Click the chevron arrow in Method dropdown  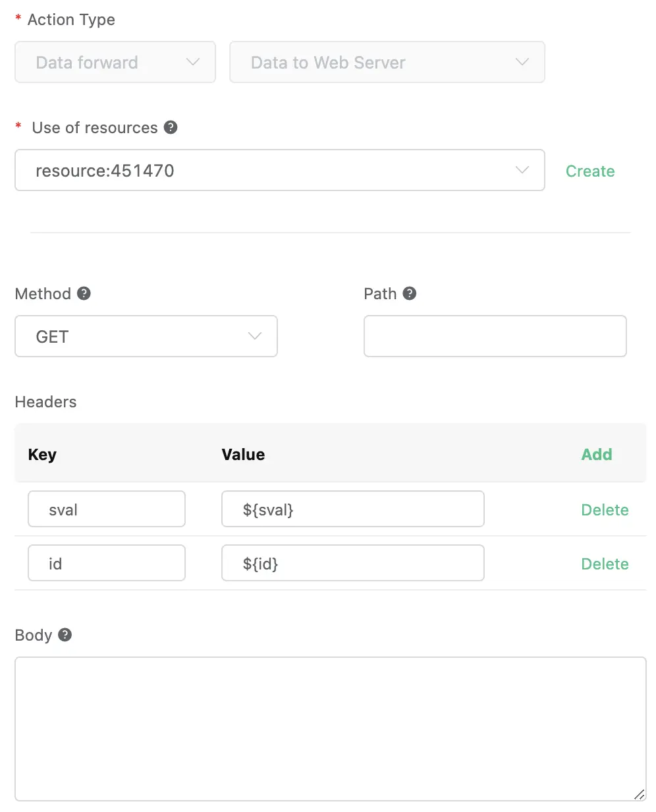pyautogui.click(x=255, y=337)
